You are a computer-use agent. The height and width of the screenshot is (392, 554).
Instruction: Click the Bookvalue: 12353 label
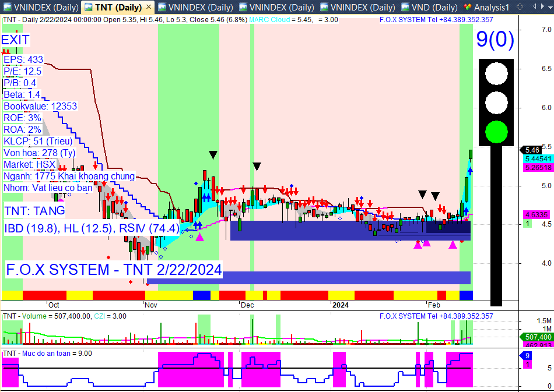40,106
